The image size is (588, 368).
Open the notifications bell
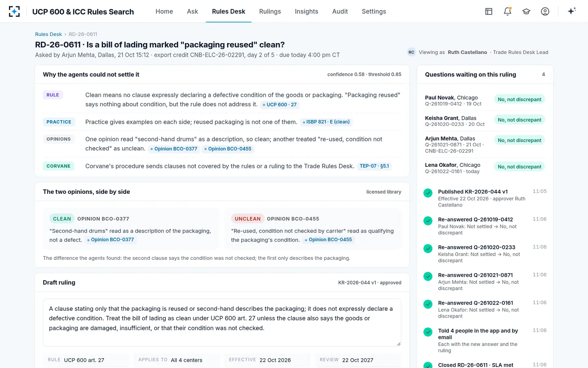click(x=508, y=11)
